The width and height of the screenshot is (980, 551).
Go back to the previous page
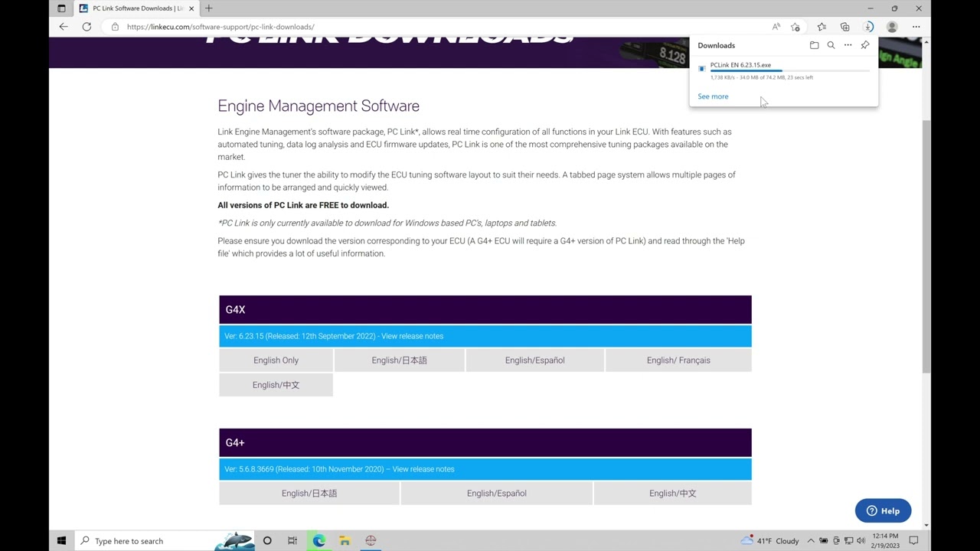64,27
